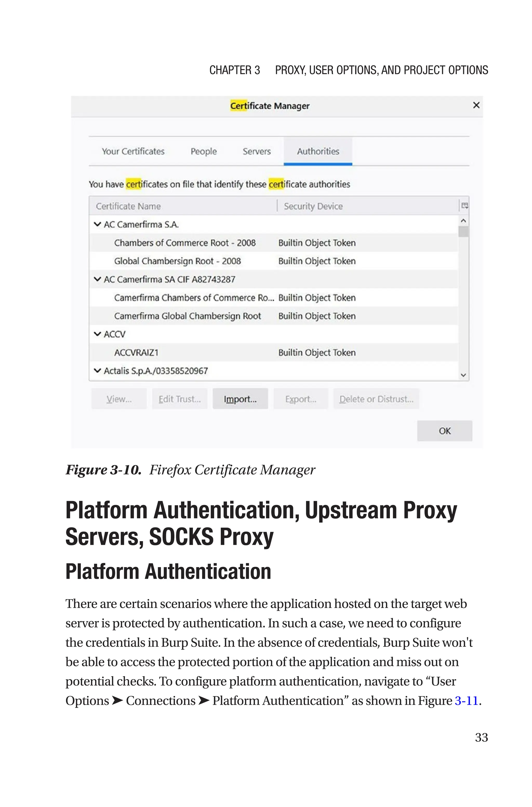
Task: Select the Servers tab
Action: coord(256,151)
